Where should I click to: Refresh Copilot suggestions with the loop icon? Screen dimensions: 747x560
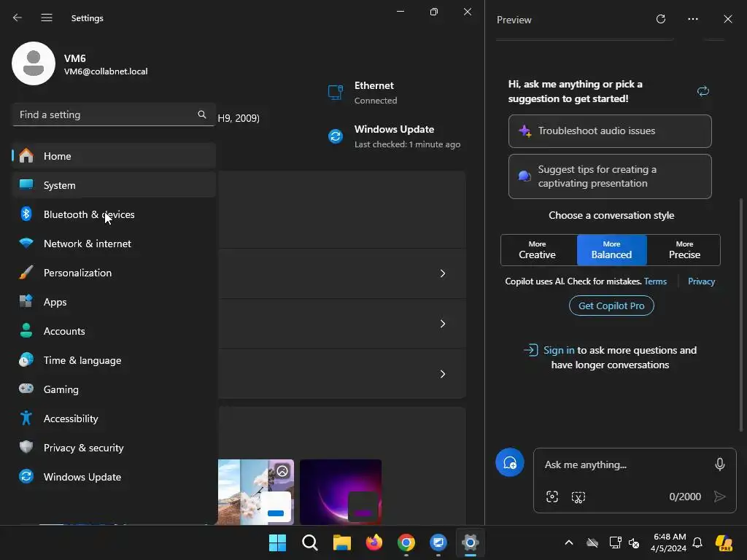[703, 91]
